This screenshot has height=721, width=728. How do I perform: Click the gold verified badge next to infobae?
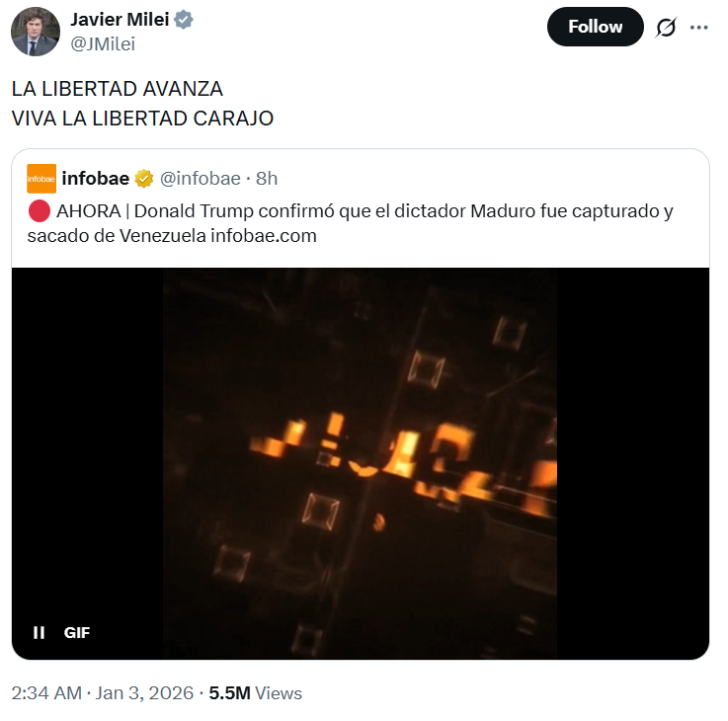pyautogui.click(x=144, y=179)
